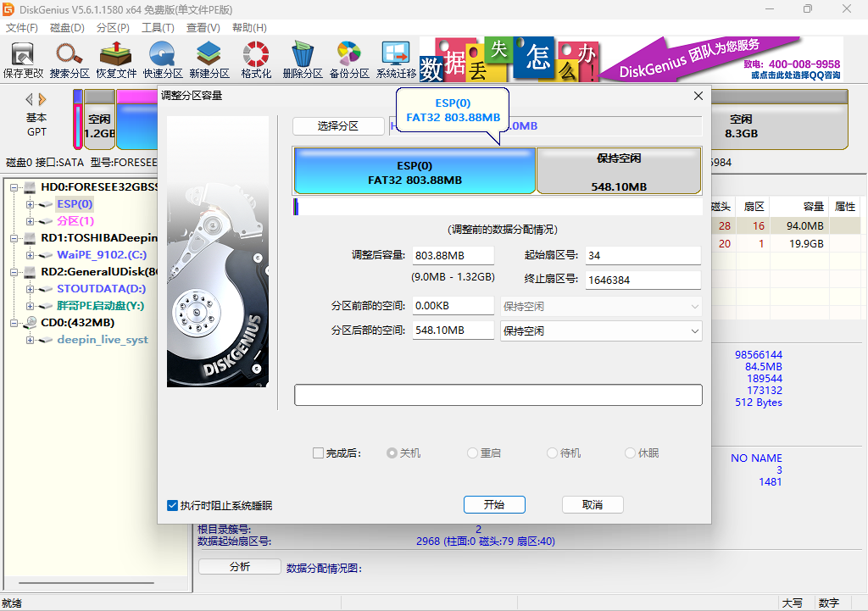Click the 起始扇区号 field showing 34
The width and height of the screenshot is (868, 611).
(x=643, y=256)
